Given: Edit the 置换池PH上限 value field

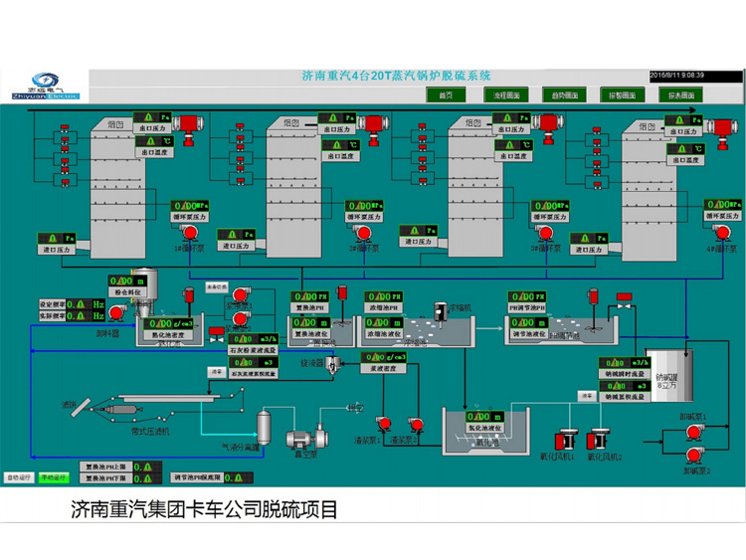Looking at the screenshot, I should 147,467.
